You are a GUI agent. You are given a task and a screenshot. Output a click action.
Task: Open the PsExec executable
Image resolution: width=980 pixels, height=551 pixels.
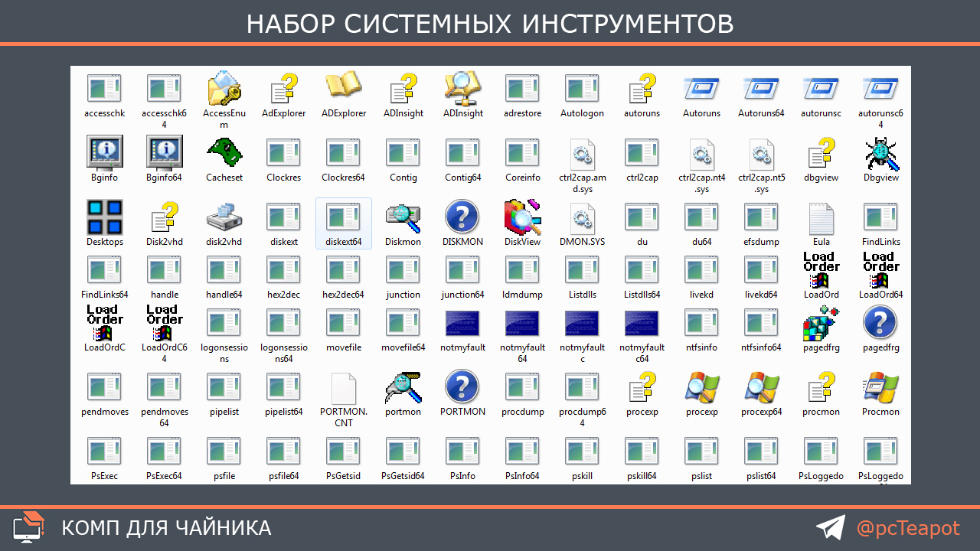104,452
